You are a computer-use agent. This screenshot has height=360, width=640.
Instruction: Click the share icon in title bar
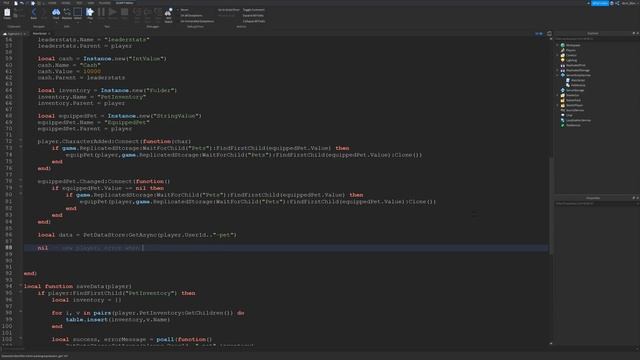tap(617, 3)
